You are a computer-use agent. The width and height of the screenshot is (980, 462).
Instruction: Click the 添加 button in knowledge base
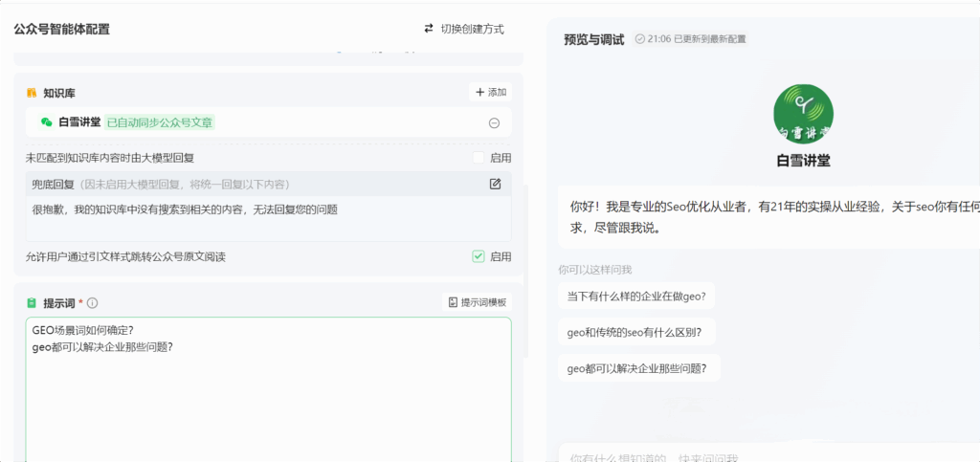tap(491, 93)
